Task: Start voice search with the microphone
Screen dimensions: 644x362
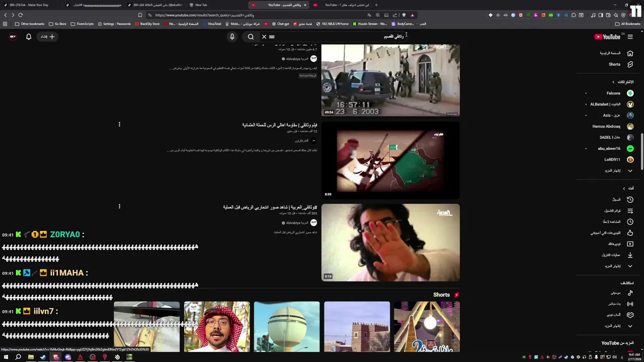Action: [232, 37]
